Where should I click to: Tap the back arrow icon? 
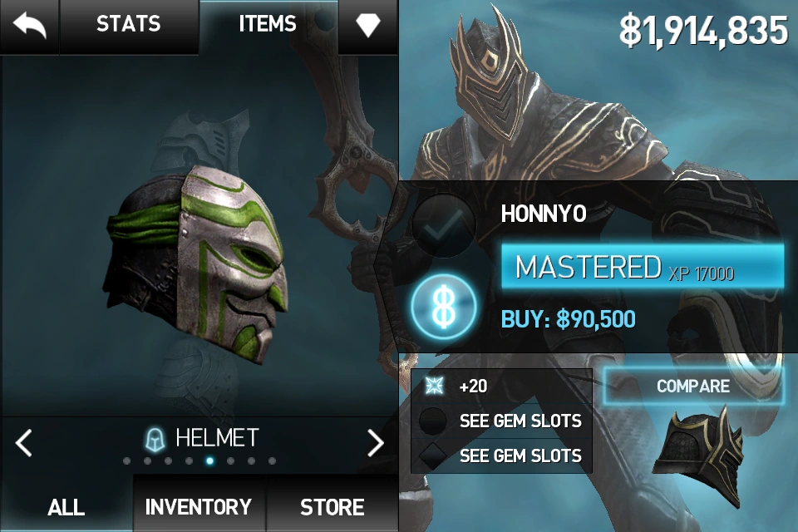point(30,25)
